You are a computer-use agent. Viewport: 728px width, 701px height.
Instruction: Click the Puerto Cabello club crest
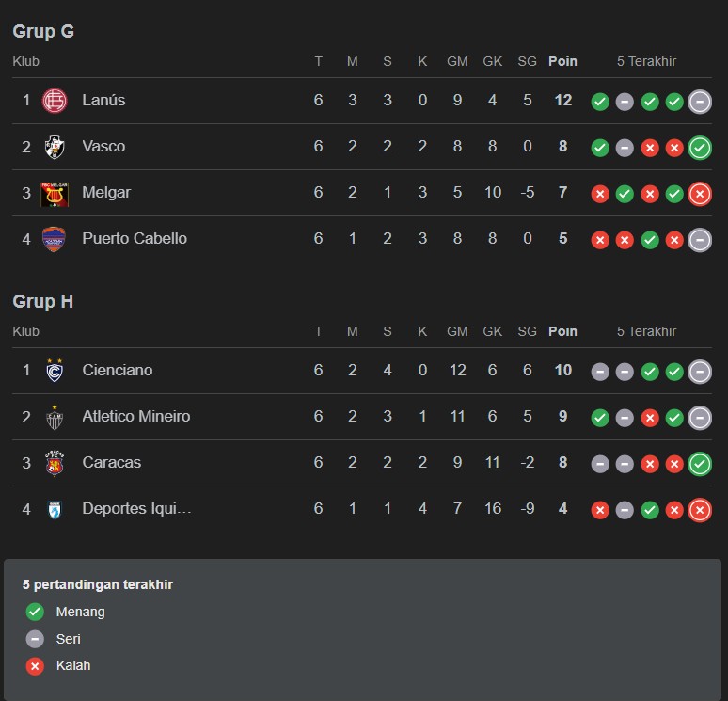click(x=55, y=239)
